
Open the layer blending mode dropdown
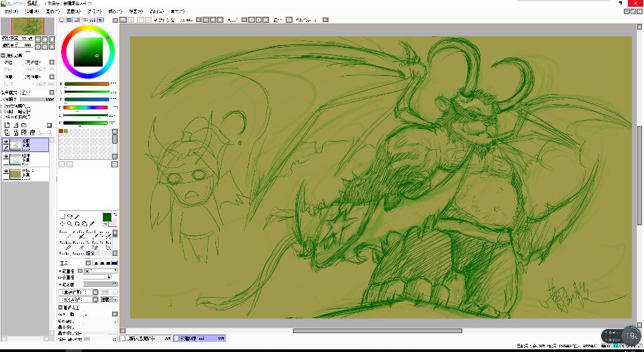click(37, 92)
